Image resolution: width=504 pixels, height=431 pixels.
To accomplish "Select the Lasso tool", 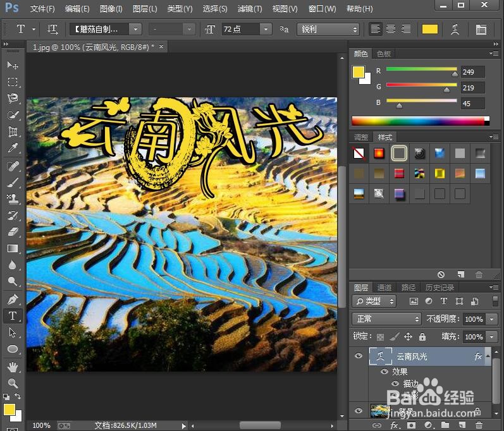I will click(13, 98).
